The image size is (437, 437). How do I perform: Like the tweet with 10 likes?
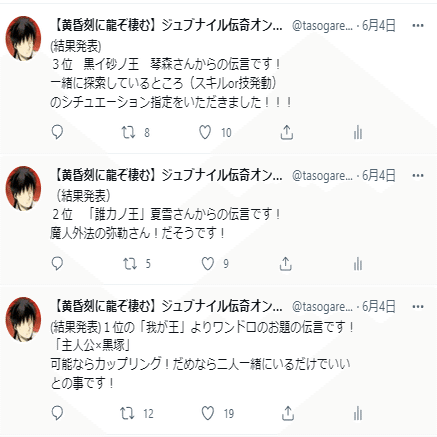click(205, 132)
